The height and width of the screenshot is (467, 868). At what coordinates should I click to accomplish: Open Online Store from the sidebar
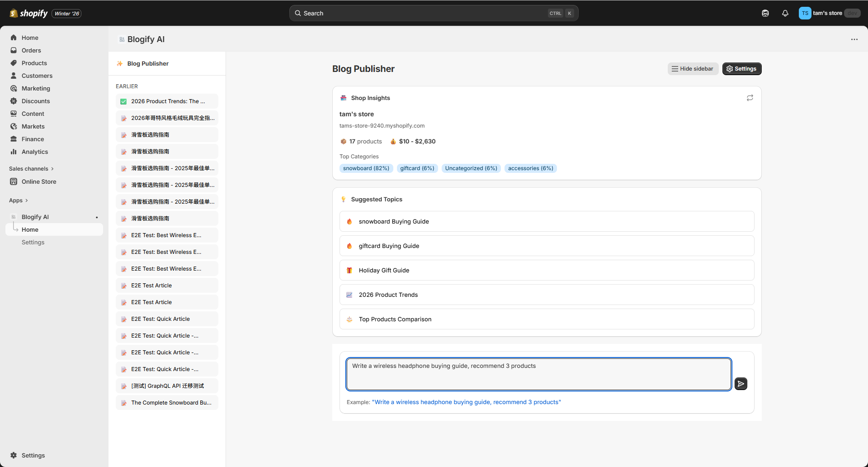(x=39, y=181)
